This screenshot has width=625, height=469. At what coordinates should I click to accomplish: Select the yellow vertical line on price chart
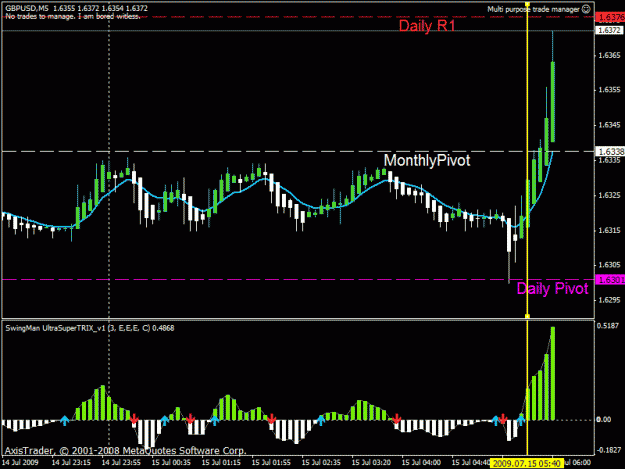pyautogui.click(x=527, y=159)
